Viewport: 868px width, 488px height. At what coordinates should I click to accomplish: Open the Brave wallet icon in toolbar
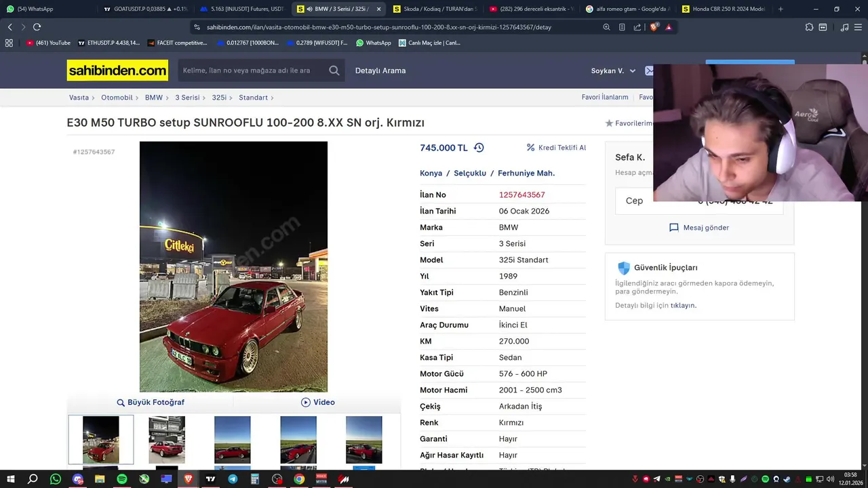823,27
